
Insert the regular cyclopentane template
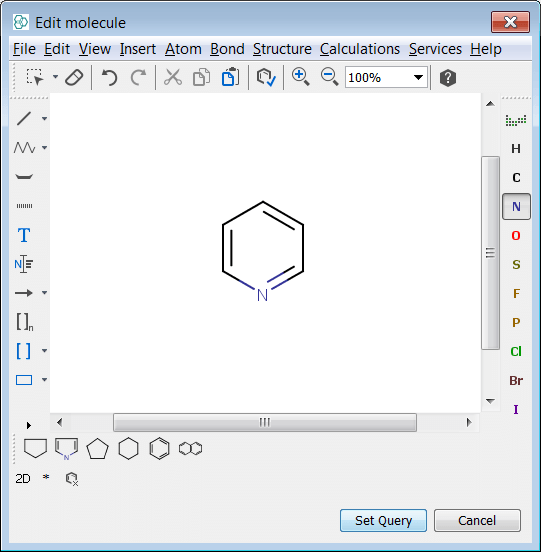click(97, 448)
